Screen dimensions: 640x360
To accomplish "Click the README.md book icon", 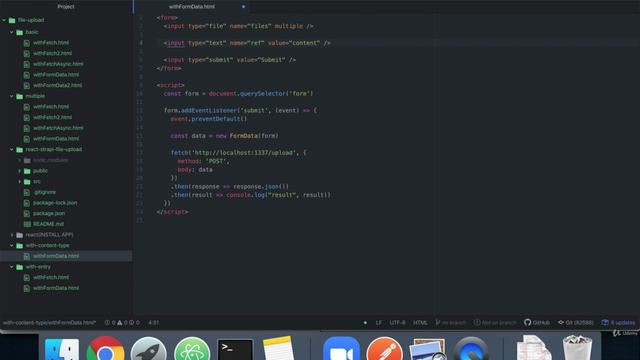I will (x=27, y=224).
